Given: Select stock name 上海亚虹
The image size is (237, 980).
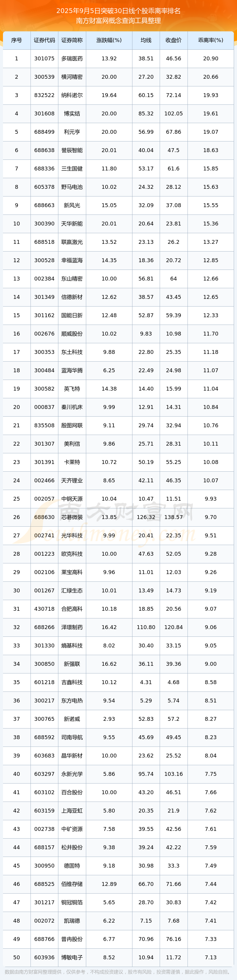Looking at the screenshot, I should (x=72, y=811).
